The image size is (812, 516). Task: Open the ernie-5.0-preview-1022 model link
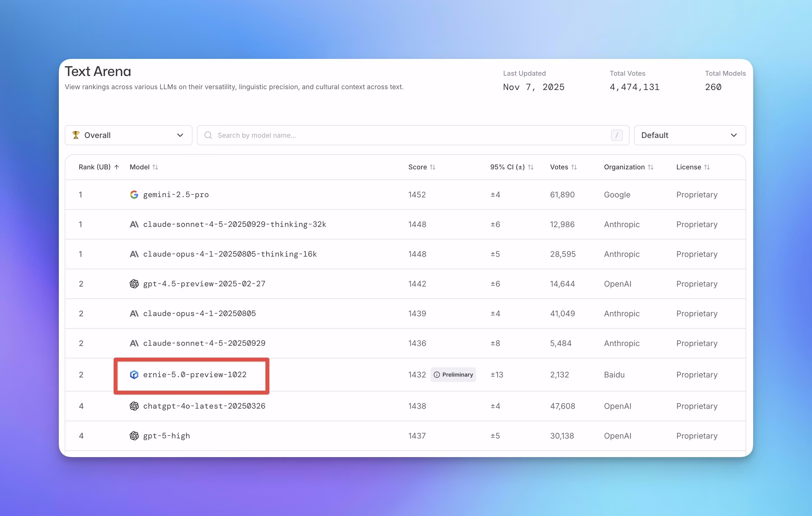(194, 375)
